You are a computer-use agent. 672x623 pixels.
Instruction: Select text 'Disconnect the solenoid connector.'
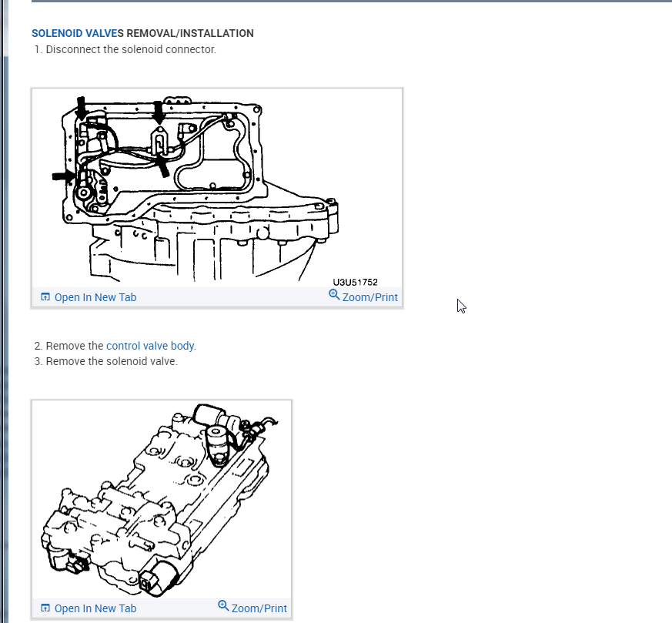coord(131,49)
